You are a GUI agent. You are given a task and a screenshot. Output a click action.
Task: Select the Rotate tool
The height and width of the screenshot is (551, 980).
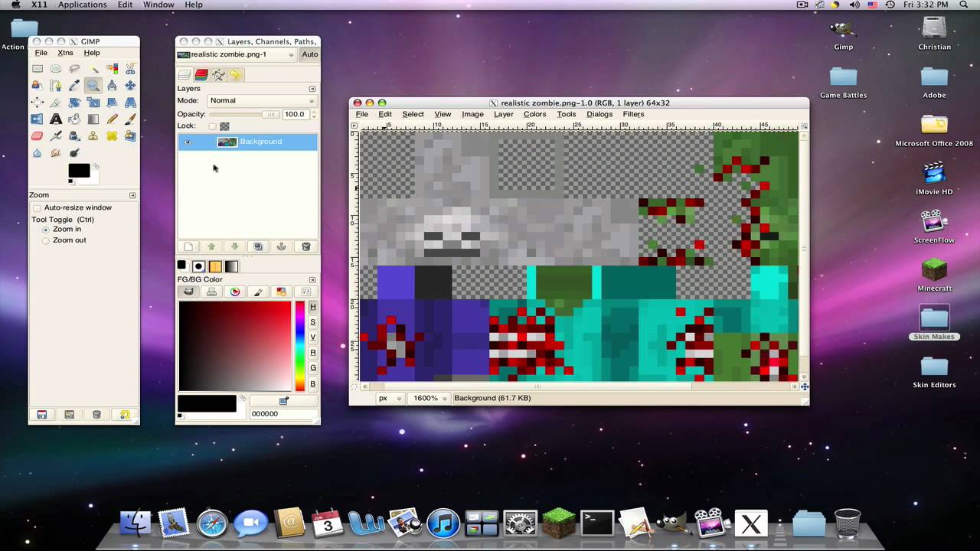click(74, 103)
